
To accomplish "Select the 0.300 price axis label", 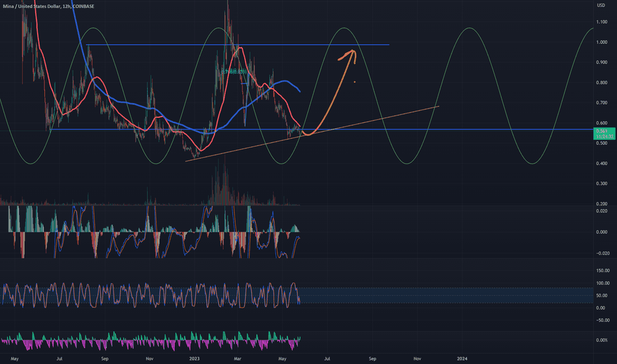I will [602, 183].
